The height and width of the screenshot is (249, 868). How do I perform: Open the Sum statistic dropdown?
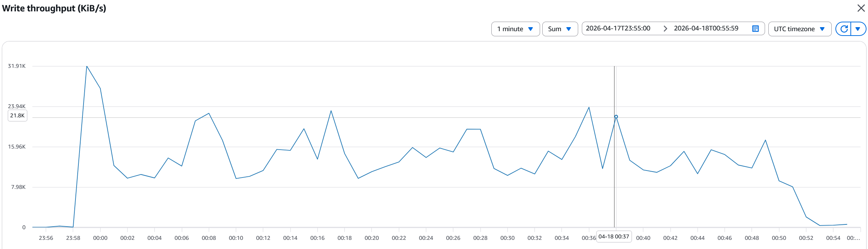pos(559,29)
